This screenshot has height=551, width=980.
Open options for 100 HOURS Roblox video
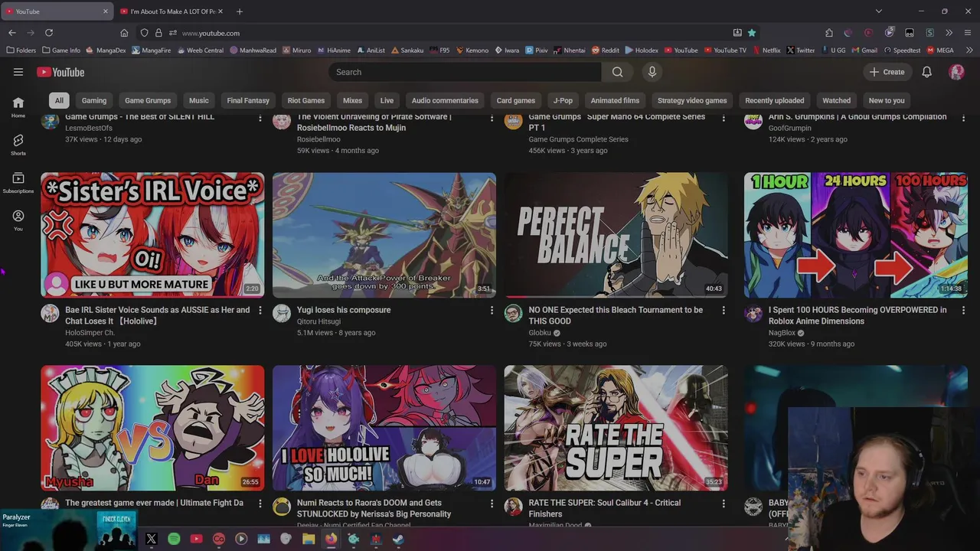[963, 310]
